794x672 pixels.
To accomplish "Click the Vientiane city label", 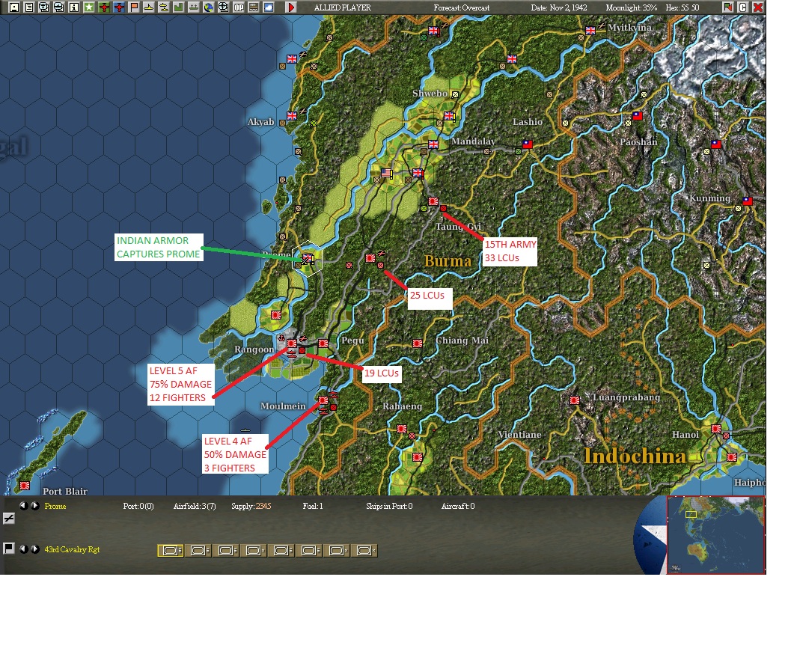I will coord(519,435).
